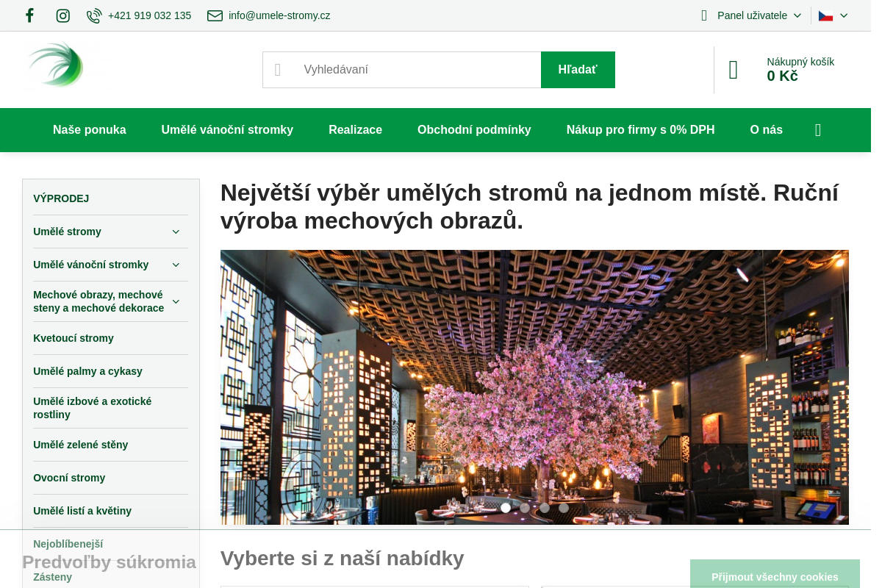This screenshot has width=882, height=588.
Task: Select first carousel slide dot
Action: [506, 508]
